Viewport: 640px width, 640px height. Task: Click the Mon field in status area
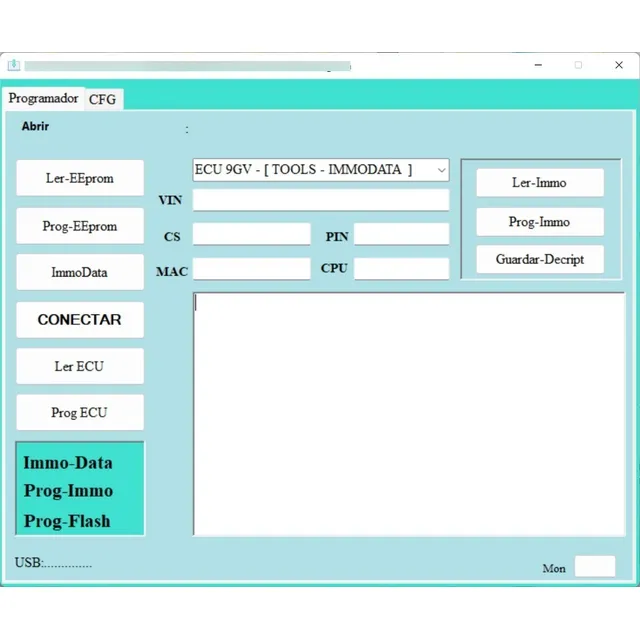[x=595, y=566]
